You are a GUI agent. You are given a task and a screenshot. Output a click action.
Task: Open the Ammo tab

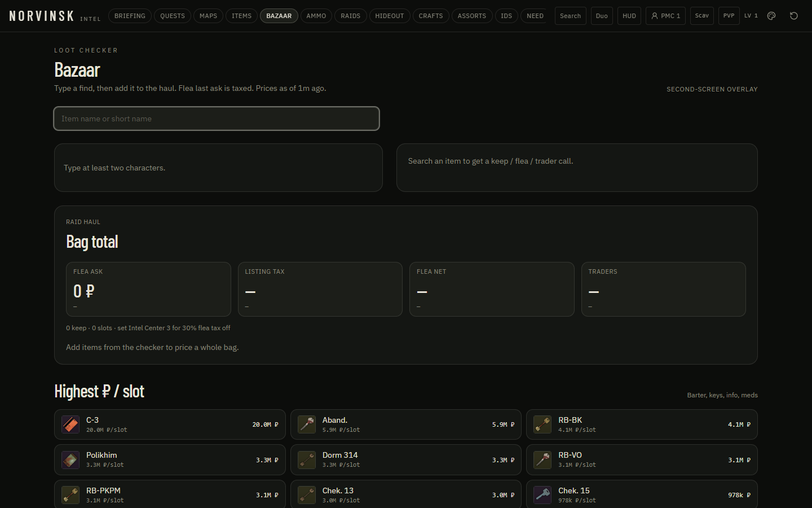(316, 16)
